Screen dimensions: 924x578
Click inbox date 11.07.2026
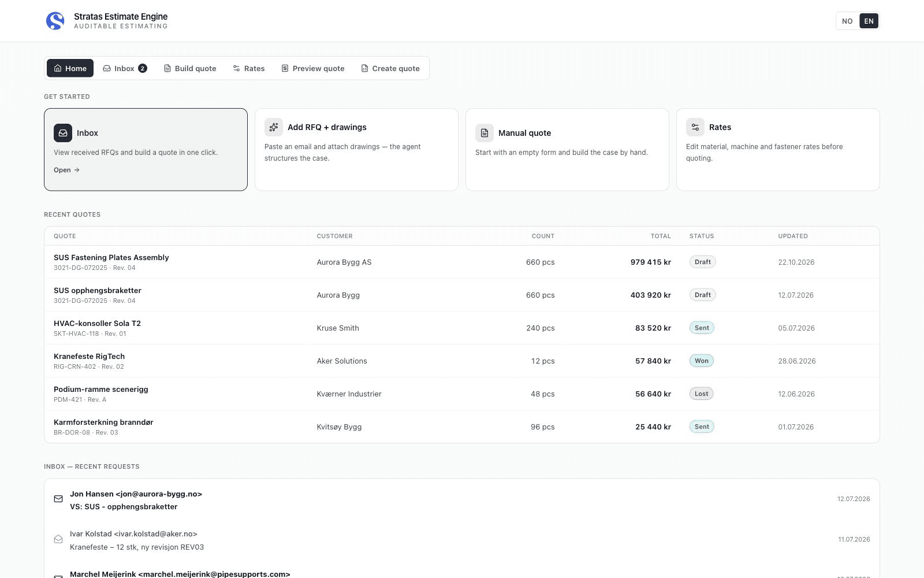coord(854,540)
